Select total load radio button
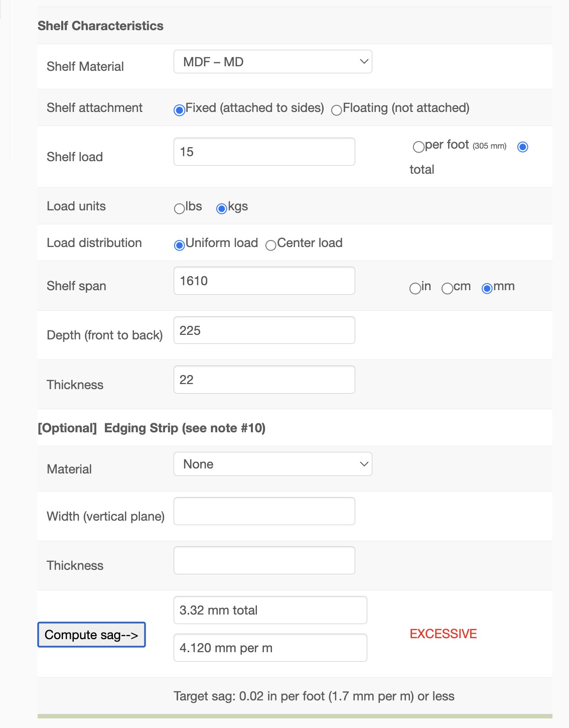Viewport: 569px width, 728px height. (x=522, y=147)
